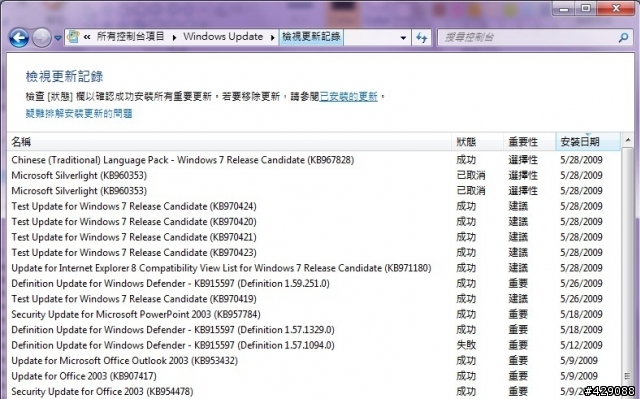
Task: Click the 檢視更新記錄 page heading
Action: 64,76
